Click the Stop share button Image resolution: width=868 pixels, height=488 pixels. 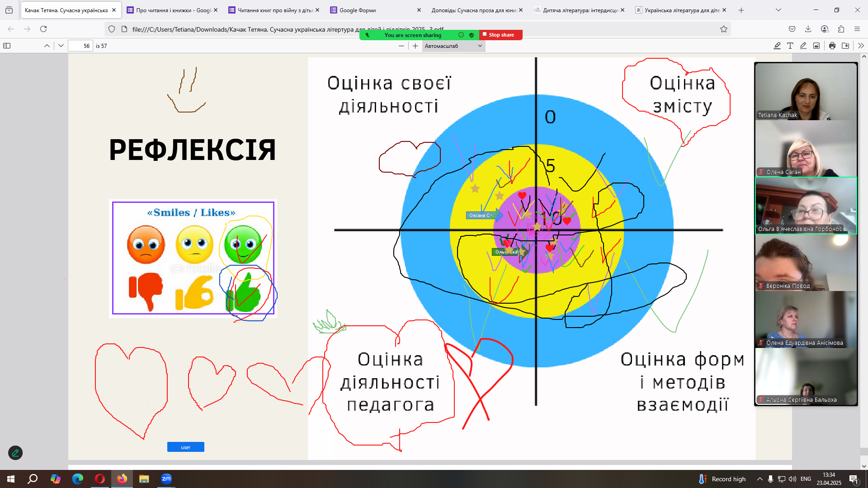(501, 35)
